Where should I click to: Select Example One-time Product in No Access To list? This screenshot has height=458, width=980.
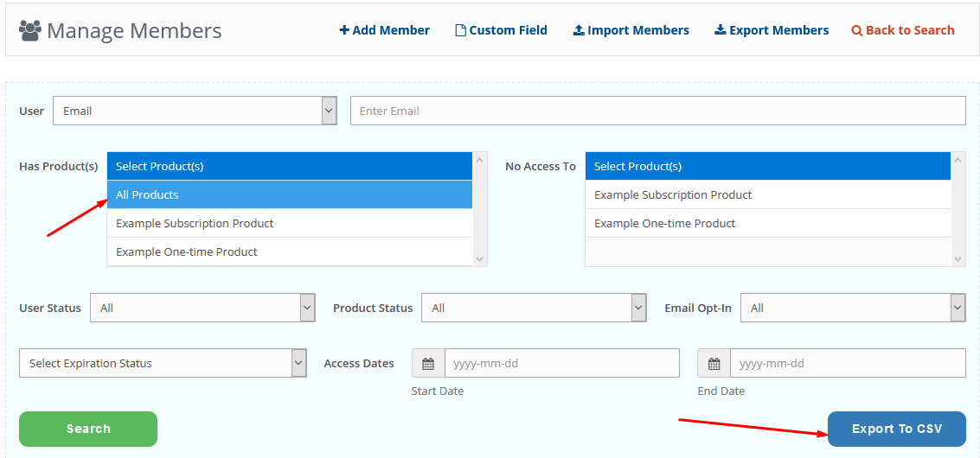767,223
